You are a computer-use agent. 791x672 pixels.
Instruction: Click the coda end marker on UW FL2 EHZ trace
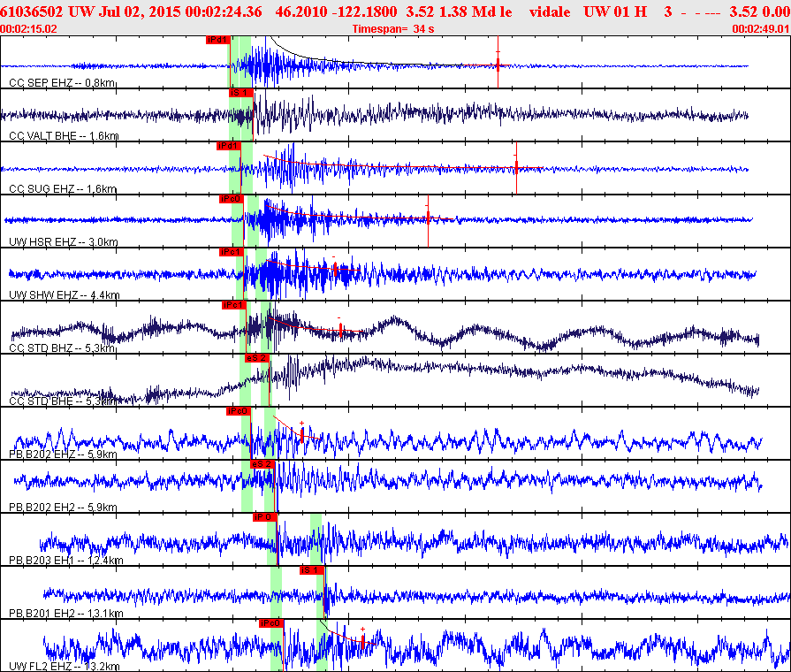363,642
